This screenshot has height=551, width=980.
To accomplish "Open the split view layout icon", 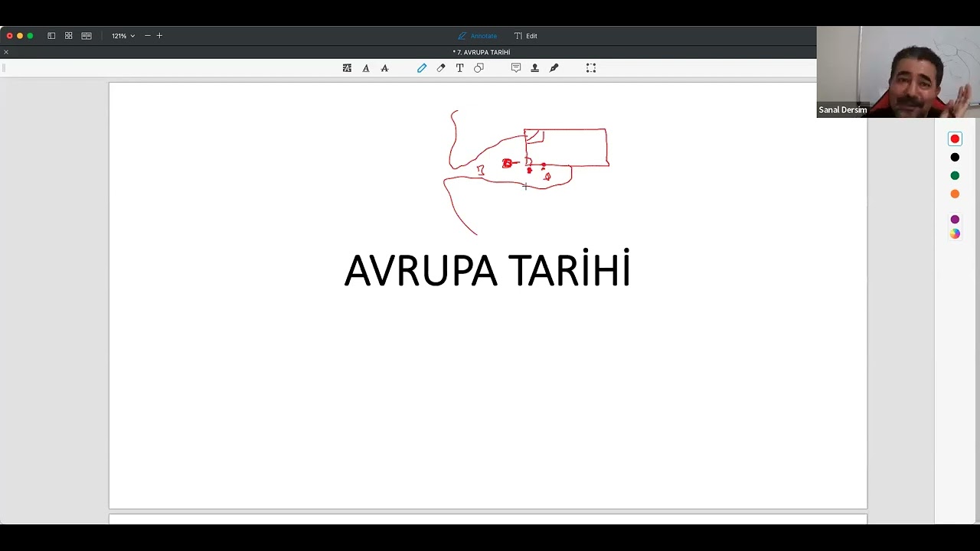I will [87, 36].
